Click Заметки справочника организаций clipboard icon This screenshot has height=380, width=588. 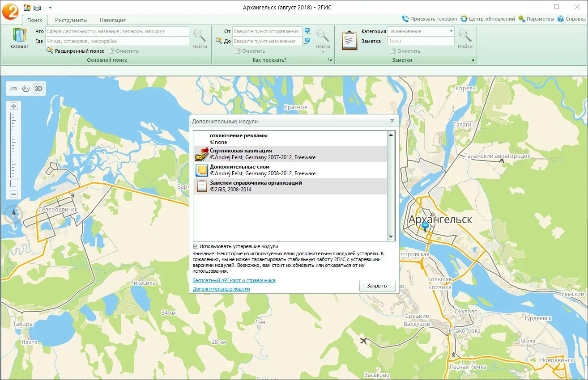202,186
